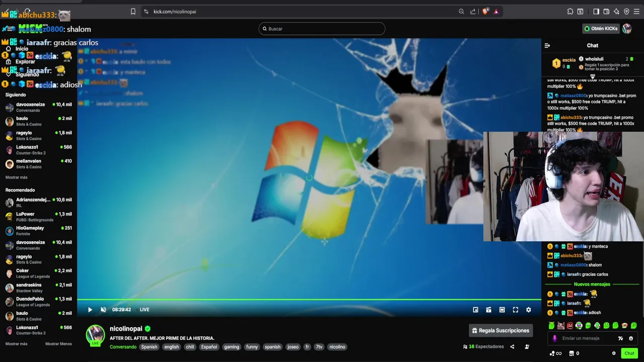Collapse recommended list with Mostrar Menos
Screen dimensions: 644x362
[58, 344]
